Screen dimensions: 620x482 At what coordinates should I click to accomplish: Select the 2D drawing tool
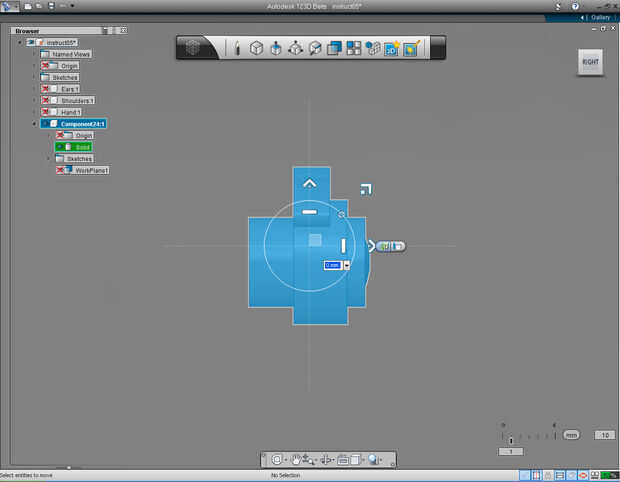point(392,48)
